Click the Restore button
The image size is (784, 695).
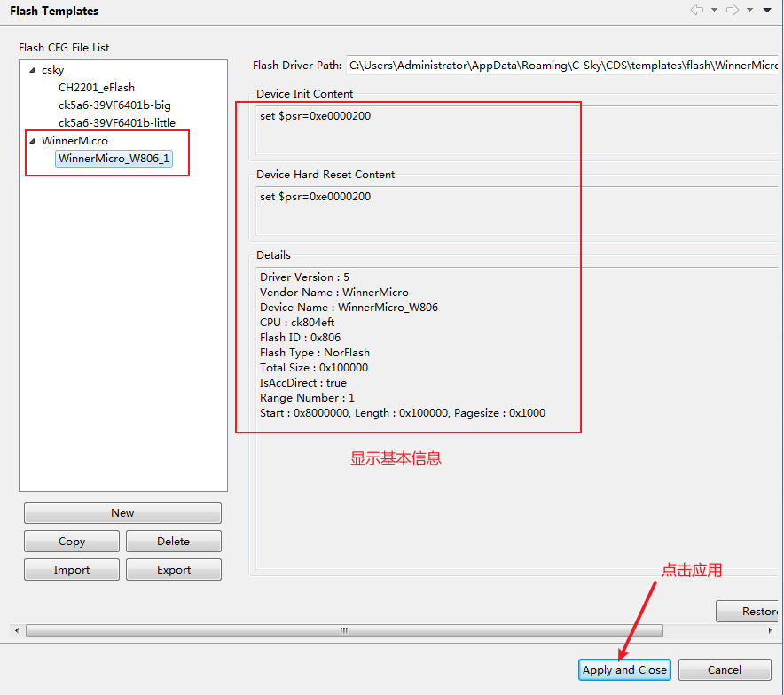pos(747,611)
